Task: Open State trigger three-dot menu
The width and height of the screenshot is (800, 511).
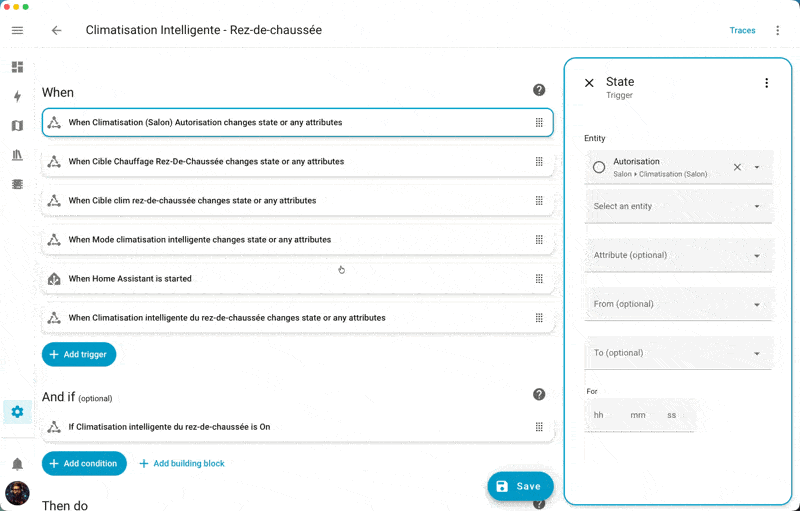Action: [x=767, y=83]
